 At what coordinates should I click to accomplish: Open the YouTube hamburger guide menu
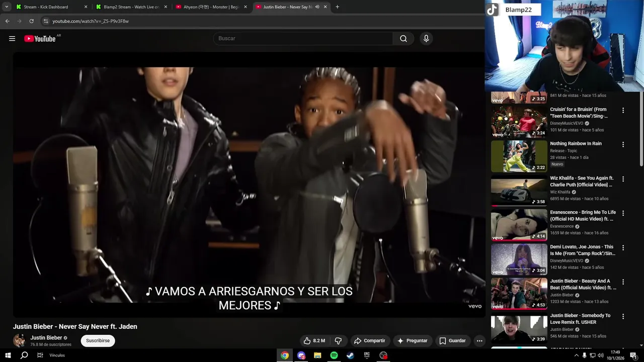pyautogui.click(x=12, y=39)
